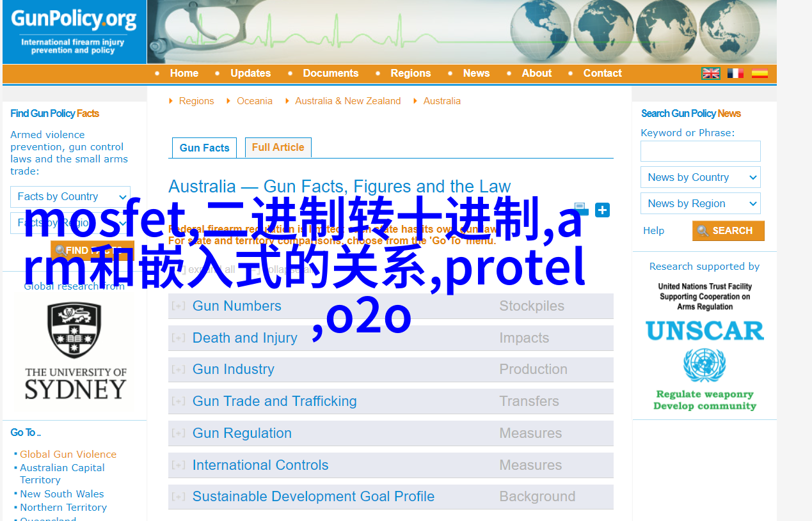Expand the Death and Injury section toggle
This screenshot has height=521, width=812.
click(x=179, y=338)
